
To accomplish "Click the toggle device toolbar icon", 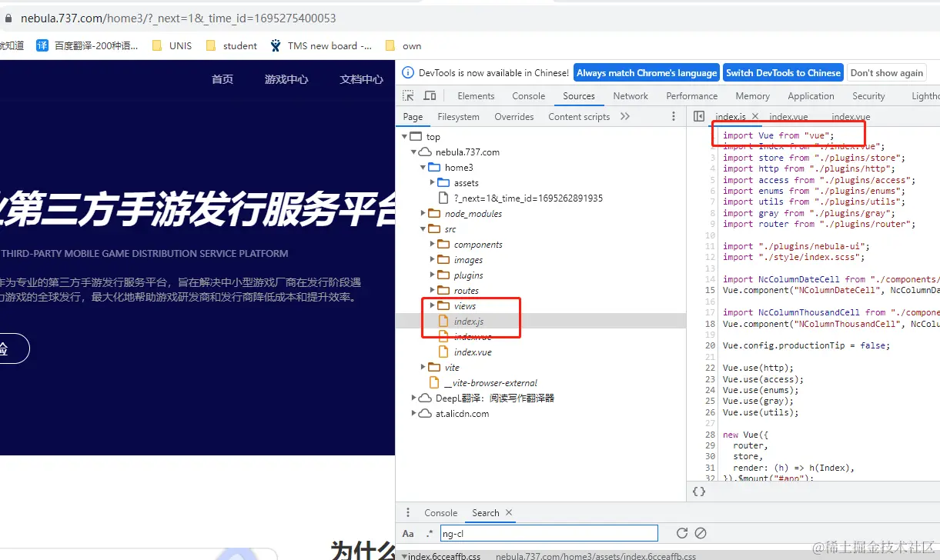I will tap(430, 95).
